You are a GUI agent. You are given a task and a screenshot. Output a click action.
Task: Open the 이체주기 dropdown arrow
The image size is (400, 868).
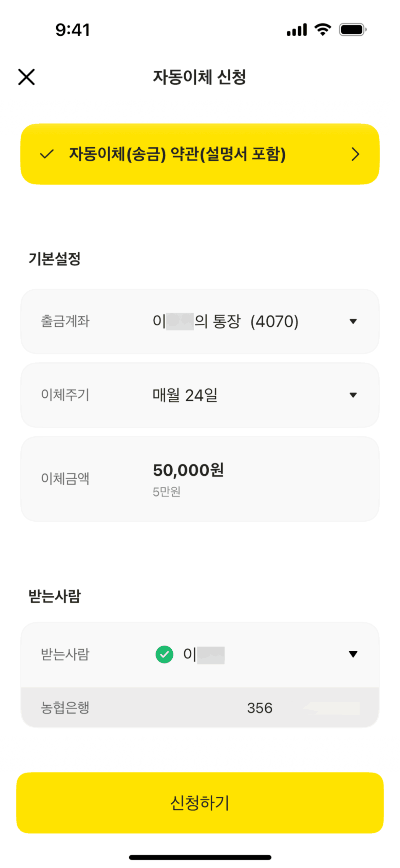pyautogui.click(x=353, y=395)
